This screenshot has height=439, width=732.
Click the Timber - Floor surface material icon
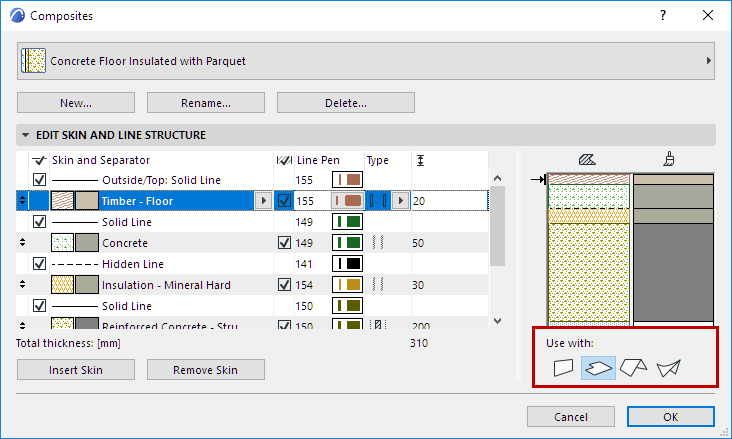point(87,201)
